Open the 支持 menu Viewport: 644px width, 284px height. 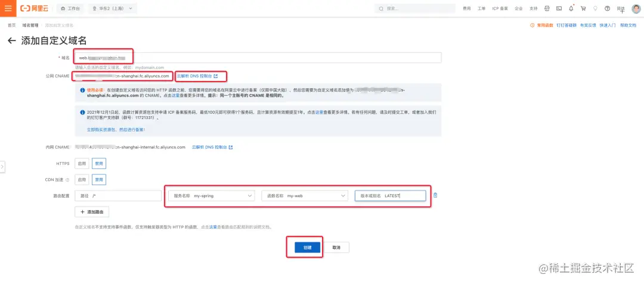(533, 8)
